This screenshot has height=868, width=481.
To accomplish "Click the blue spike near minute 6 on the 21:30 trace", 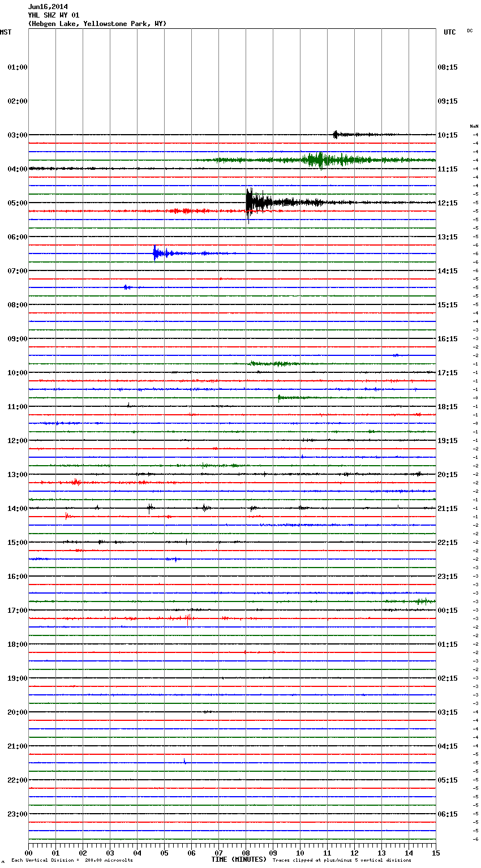I will [x=184, y=762].
